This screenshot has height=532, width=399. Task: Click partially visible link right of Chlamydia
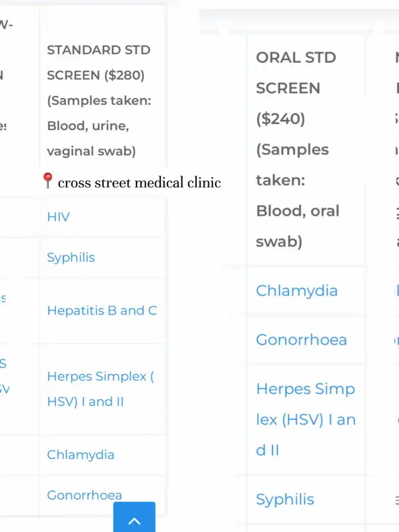[x=397, y=291]
